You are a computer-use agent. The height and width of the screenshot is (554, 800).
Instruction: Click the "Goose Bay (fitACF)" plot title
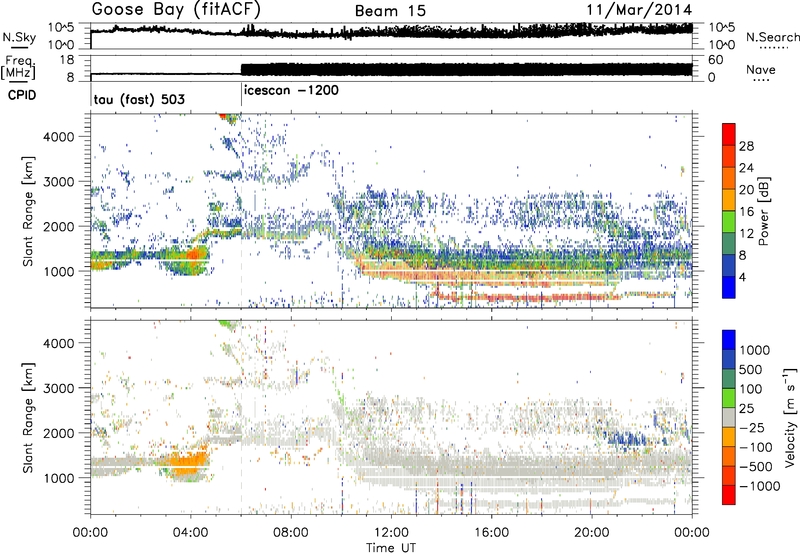click(x=176, y=10)
